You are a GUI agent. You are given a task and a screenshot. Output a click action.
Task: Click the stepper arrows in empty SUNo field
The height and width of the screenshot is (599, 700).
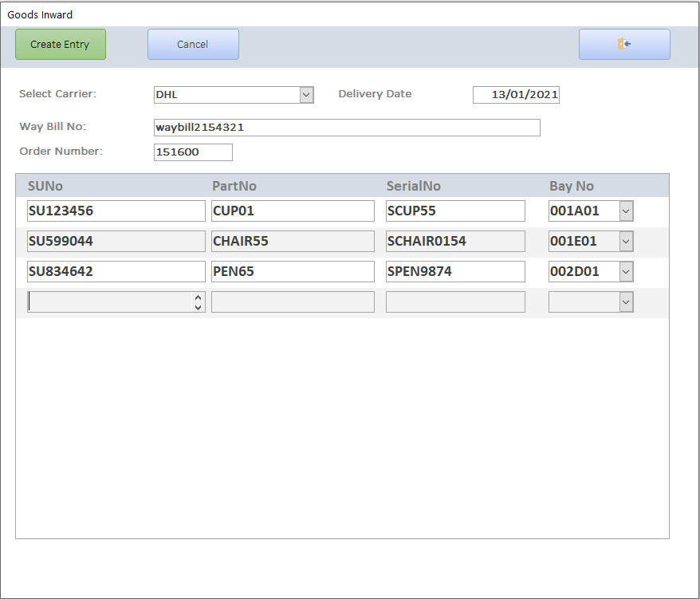(198, 302)
